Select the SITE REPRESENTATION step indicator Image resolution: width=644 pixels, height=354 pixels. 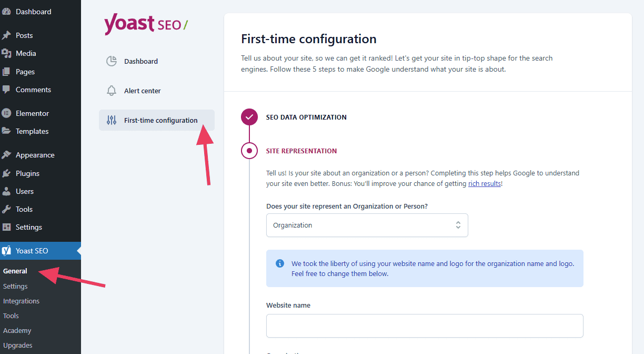coord(249,151)
